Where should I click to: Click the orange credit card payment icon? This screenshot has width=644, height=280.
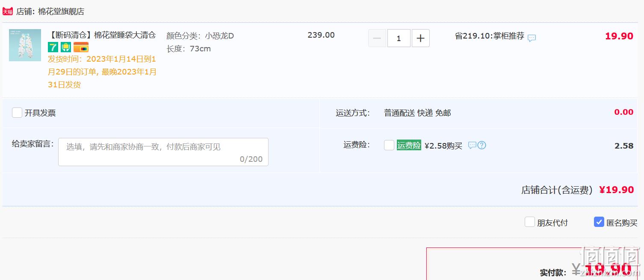(x=81, y=47)
